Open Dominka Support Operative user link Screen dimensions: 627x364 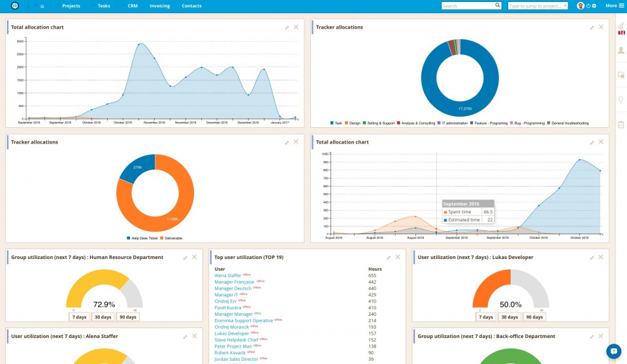point(244,320)
